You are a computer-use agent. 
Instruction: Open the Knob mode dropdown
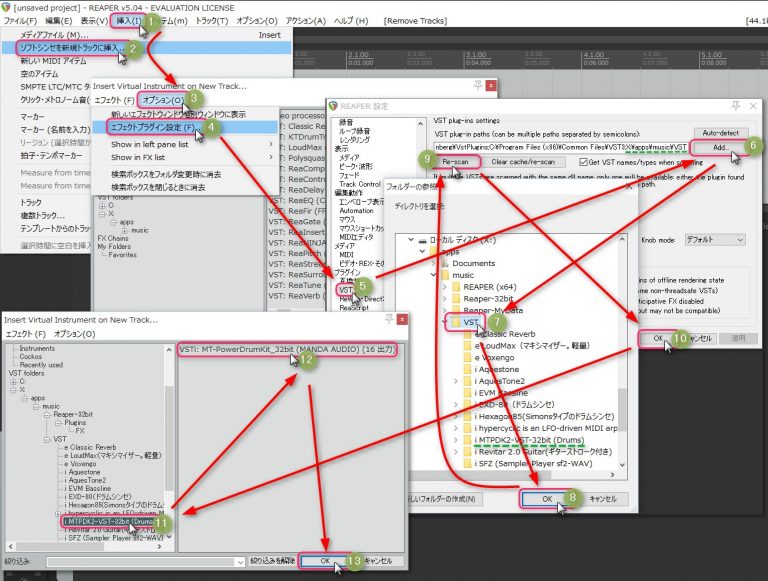pyautogui.click(x=714, y=240)
